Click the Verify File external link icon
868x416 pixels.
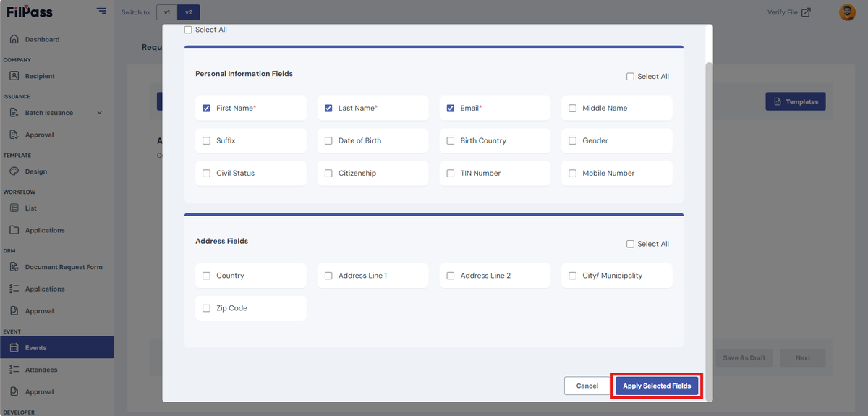(x=807, y=12)
